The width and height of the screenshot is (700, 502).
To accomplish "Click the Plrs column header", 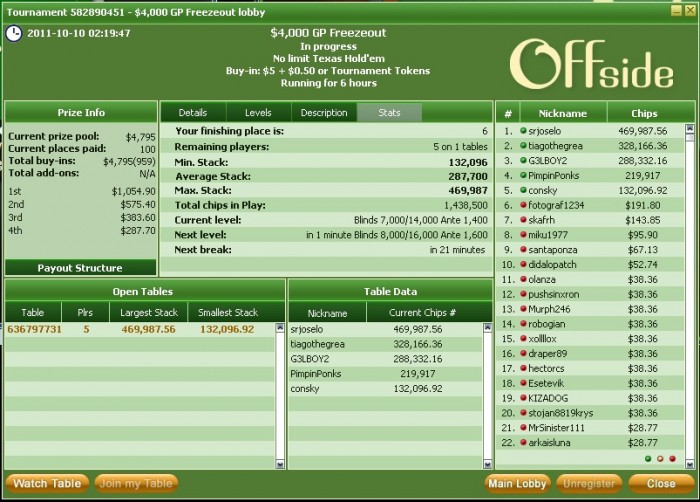I will [x=85, y=313].
